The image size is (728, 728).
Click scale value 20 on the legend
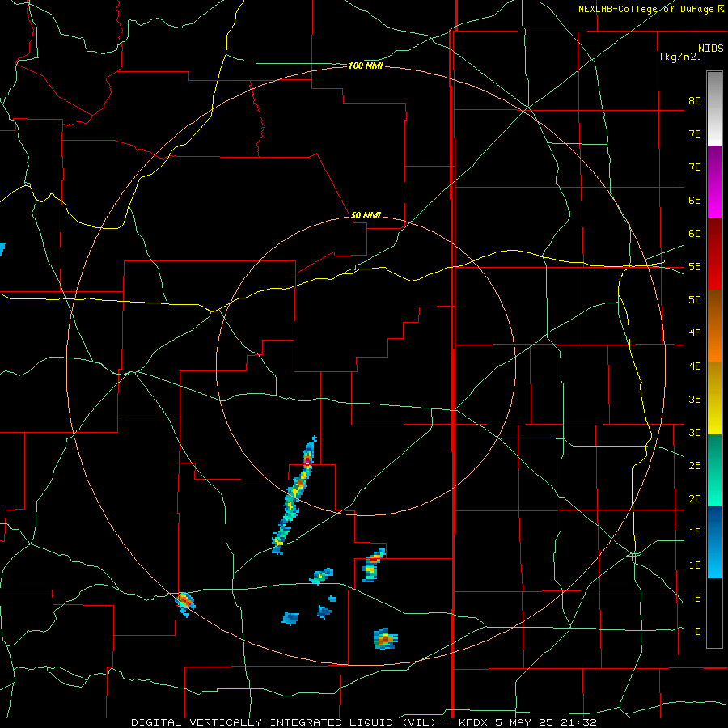pyautogui.click(x=695, y=498)
